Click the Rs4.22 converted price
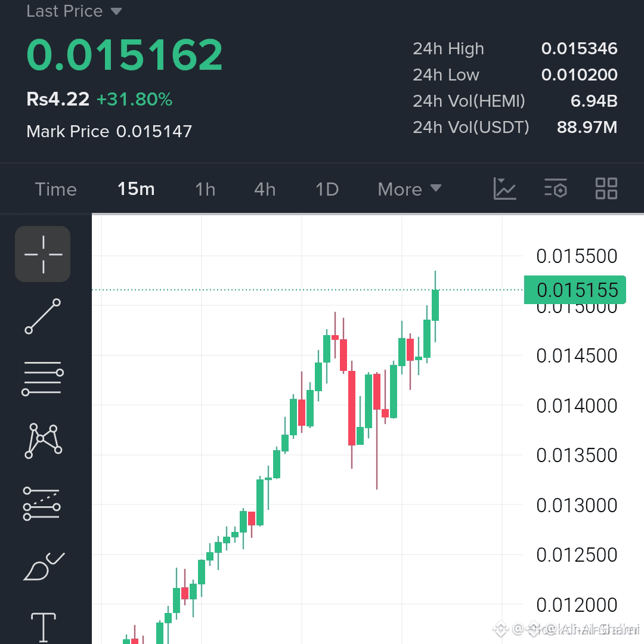This screenshot has width=644, height=644. tap(58, 99)
